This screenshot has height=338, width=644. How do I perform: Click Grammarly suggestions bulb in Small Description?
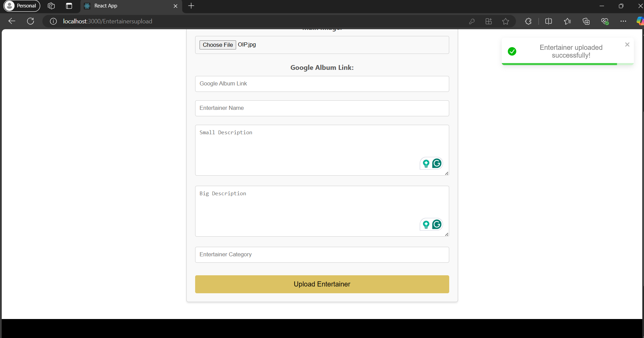pyautogui.click(x=426, y=163)
